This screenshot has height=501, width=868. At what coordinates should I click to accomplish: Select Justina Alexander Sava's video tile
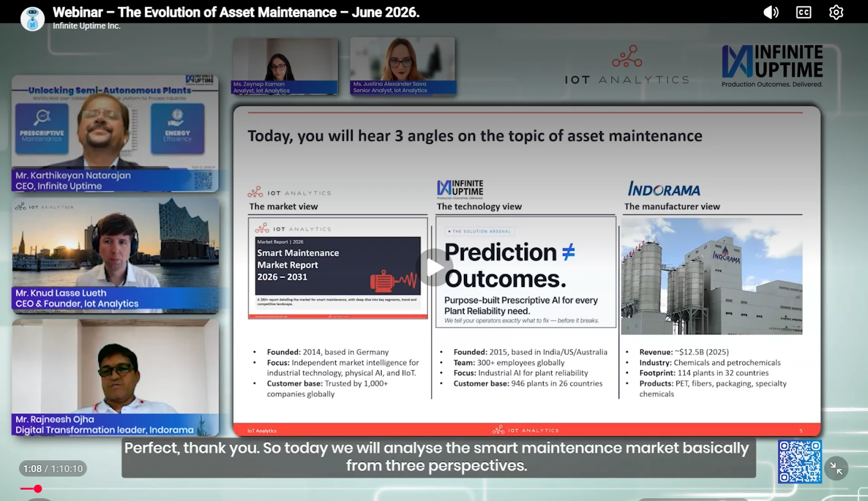403,66
